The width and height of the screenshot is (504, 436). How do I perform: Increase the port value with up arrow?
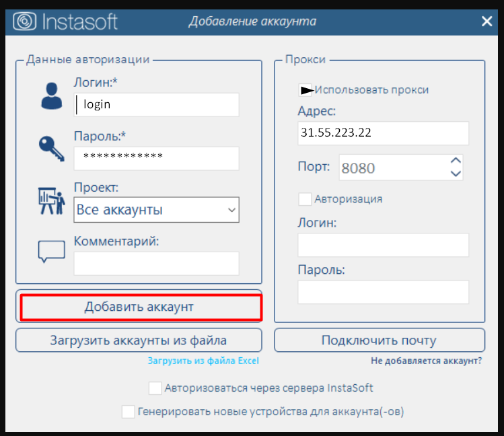click(456, 160)
